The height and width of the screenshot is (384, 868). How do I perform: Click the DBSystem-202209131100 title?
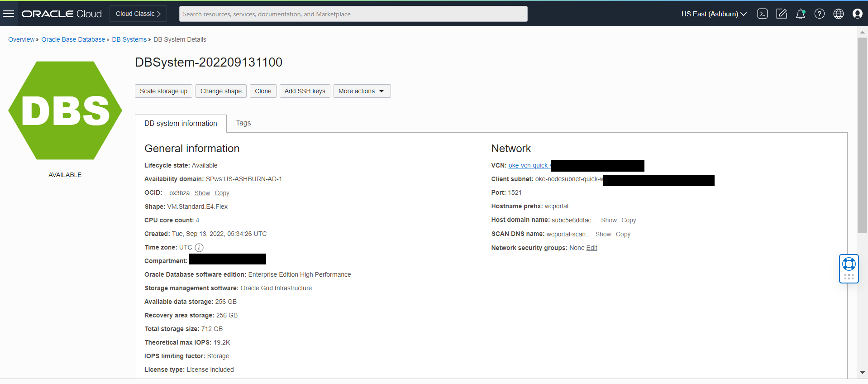(x=209, y=62)
